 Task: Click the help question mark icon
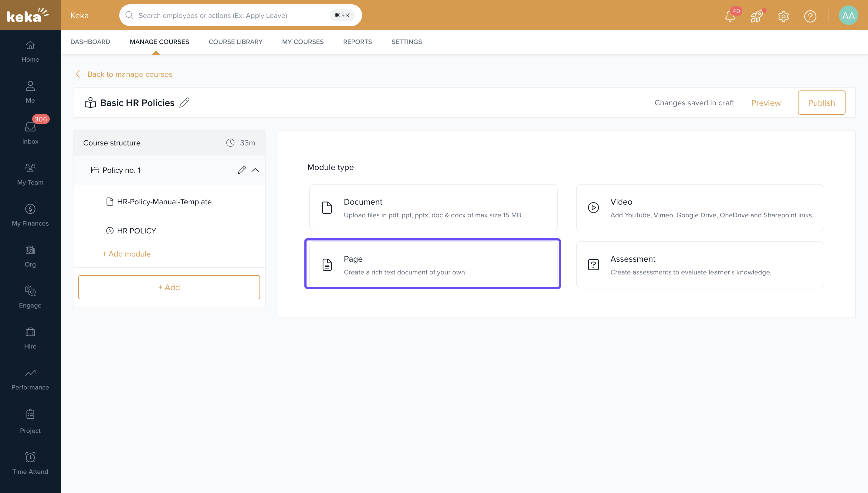[810, 16]
